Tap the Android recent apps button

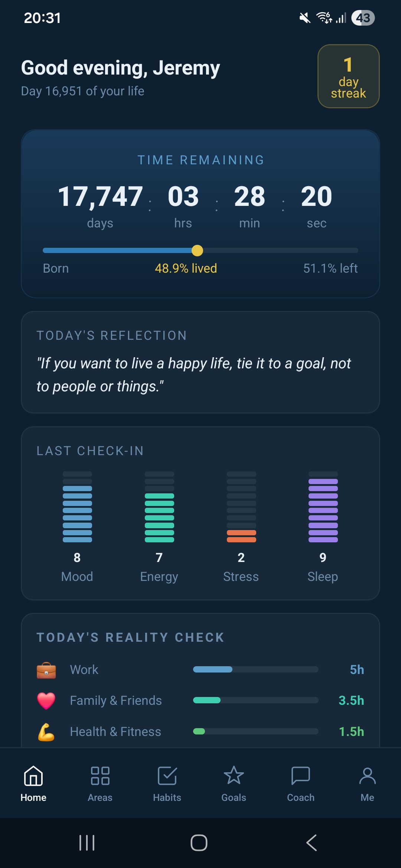87,843
